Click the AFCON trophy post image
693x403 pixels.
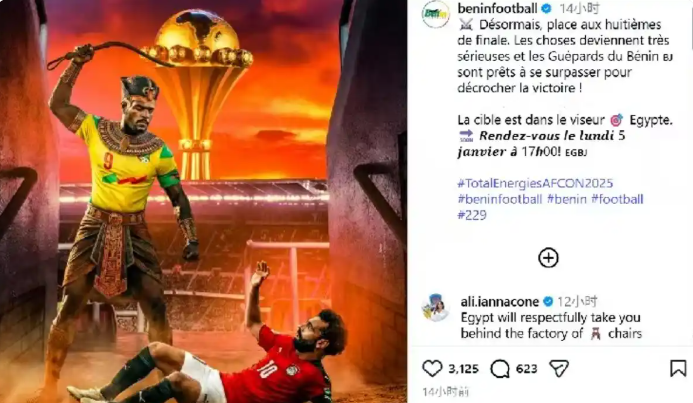pyautogui.click(x=203, y=202)
